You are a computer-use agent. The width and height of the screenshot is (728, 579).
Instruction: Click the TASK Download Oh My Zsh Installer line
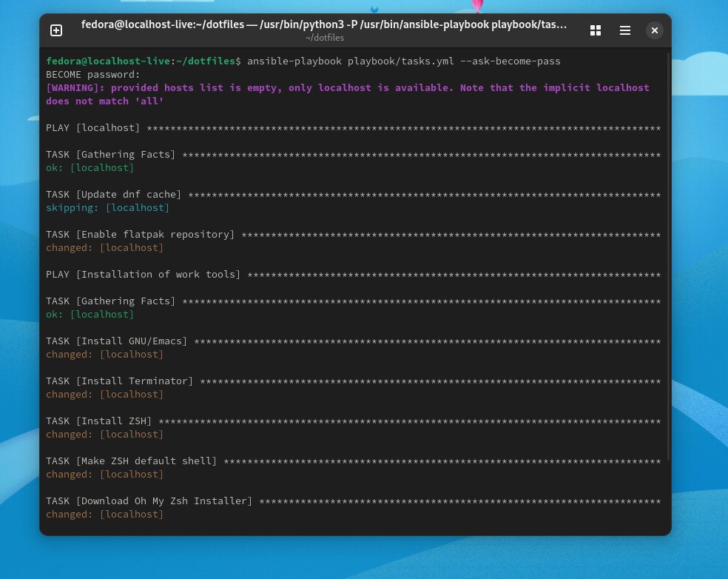click(x=148, y=501)
